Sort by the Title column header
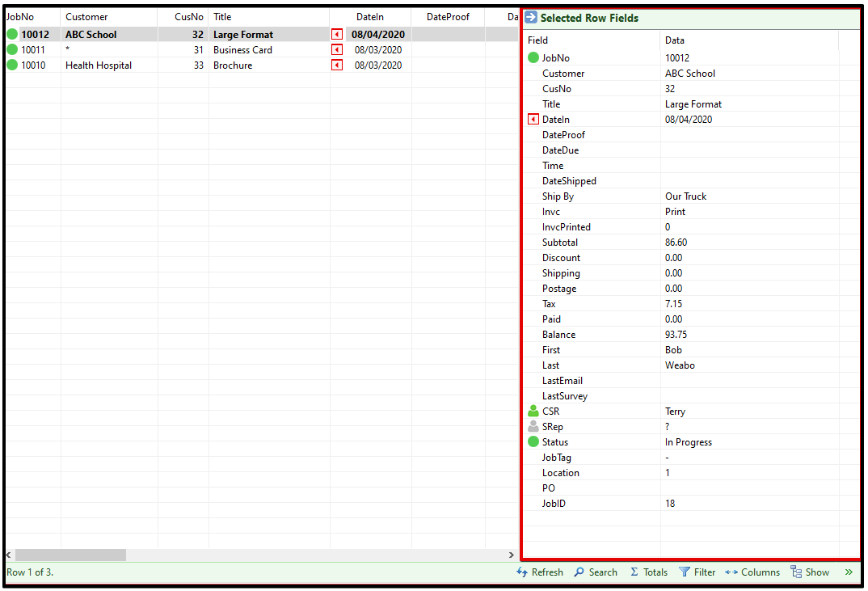This screenshot has width=868, height=591. [x=222, y=17]
